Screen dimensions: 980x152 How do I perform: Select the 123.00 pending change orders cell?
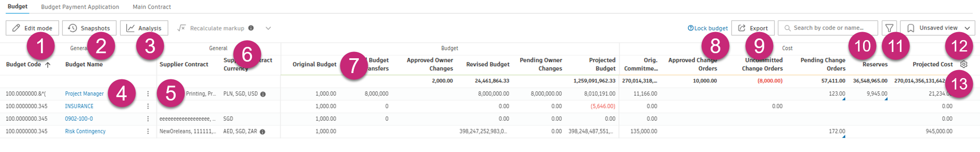pos(837,94)
